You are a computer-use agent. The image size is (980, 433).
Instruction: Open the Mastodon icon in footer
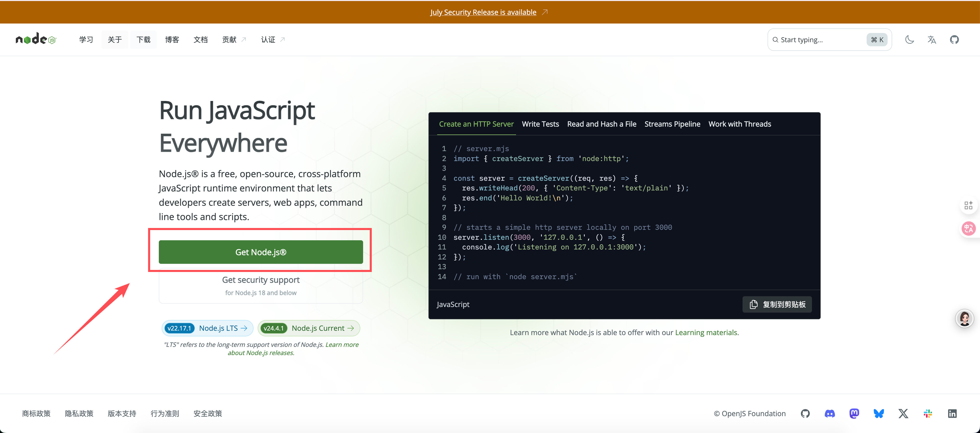coord(854,414)
